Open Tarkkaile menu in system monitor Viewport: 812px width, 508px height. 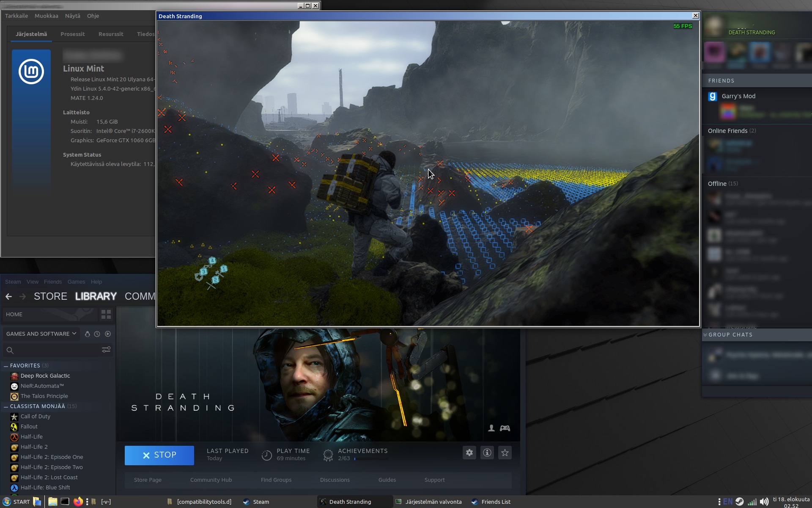16,16
